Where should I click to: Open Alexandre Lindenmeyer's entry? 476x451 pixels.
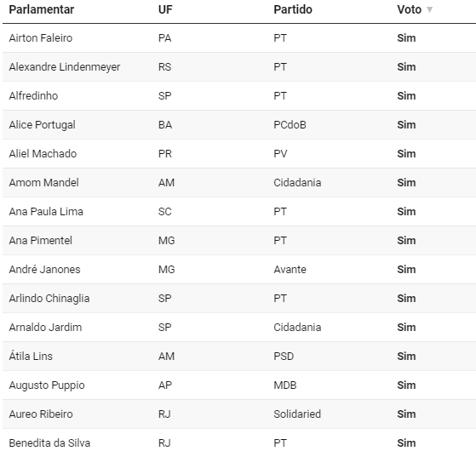point(65,67)
